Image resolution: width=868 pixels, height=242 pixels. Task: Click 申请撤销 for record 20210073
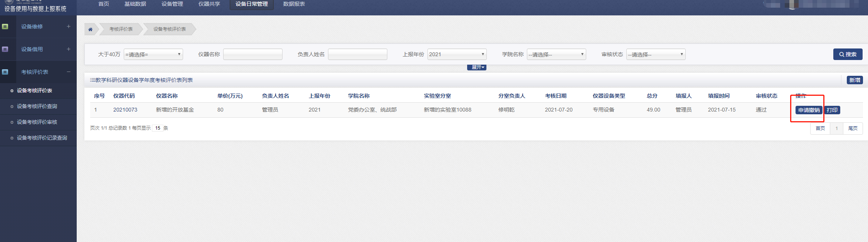point(809,110)
